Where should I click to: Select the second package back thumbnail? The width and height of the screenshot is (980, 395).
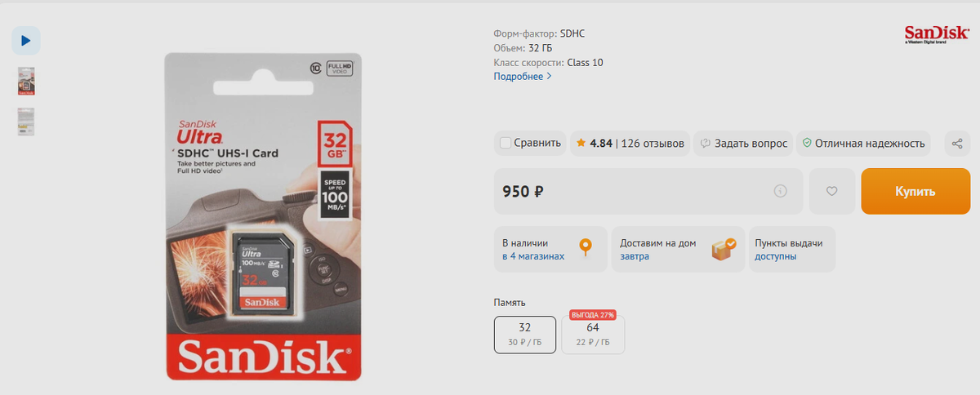pos(26,122)
